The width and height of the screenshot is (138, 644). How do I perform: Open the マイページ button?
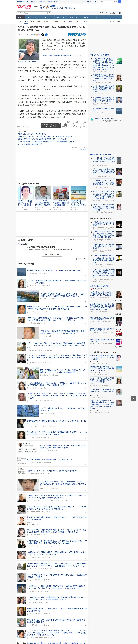[x=103, y=13]
